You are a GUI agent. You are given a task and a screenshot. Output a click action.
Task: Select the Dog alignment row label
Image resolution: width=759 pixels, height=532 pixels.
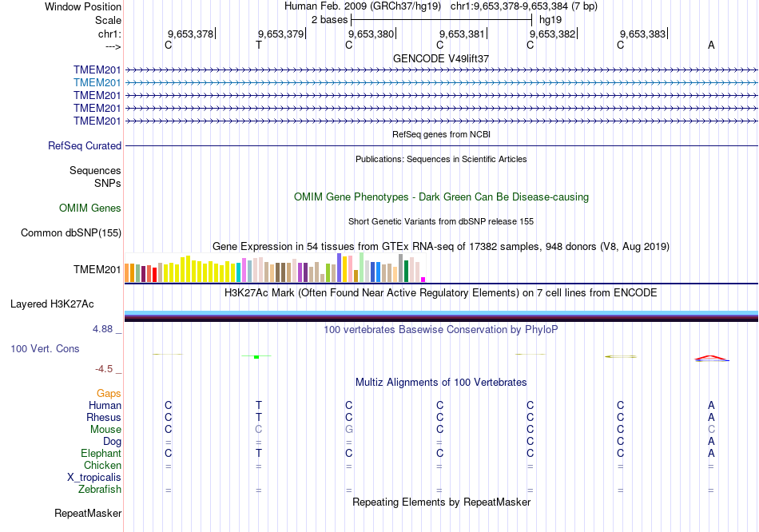coord(112,442)
